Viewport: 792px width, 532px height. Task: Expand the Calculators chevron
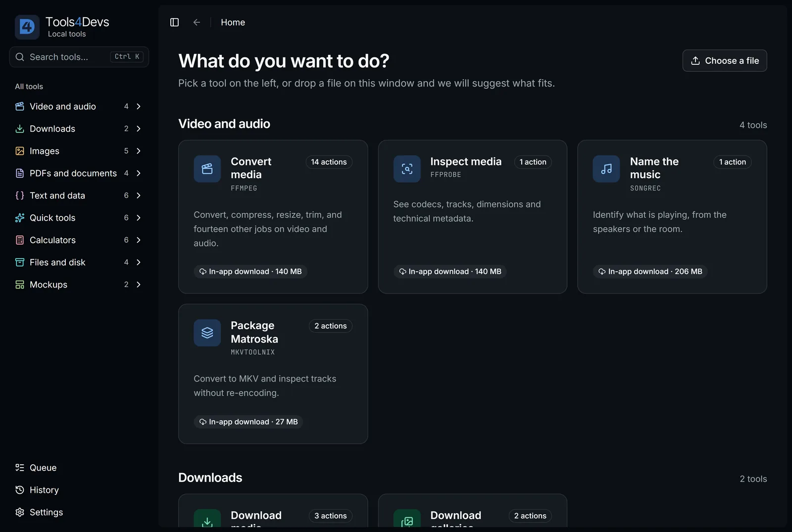coord(139,240)
